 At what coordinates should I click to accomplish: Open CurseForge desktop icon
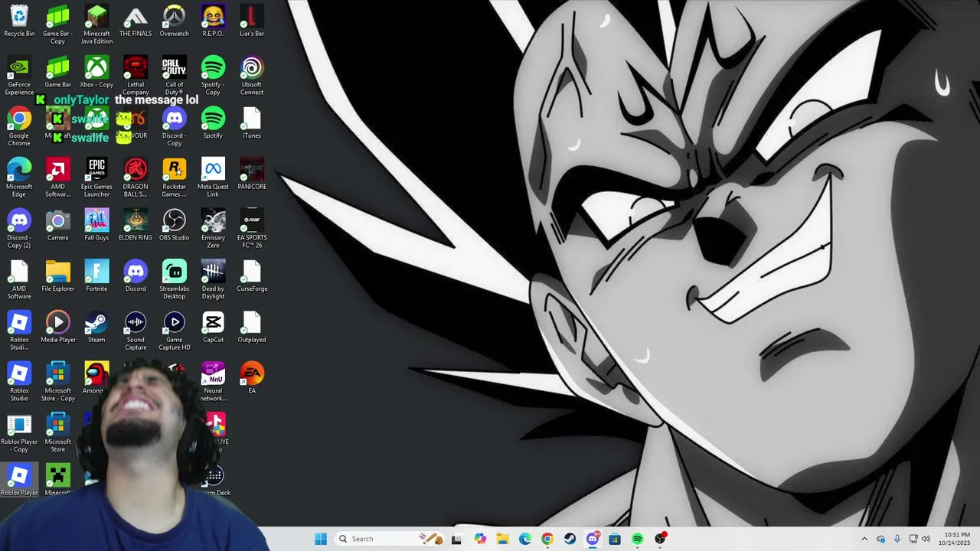click(252, 276)
